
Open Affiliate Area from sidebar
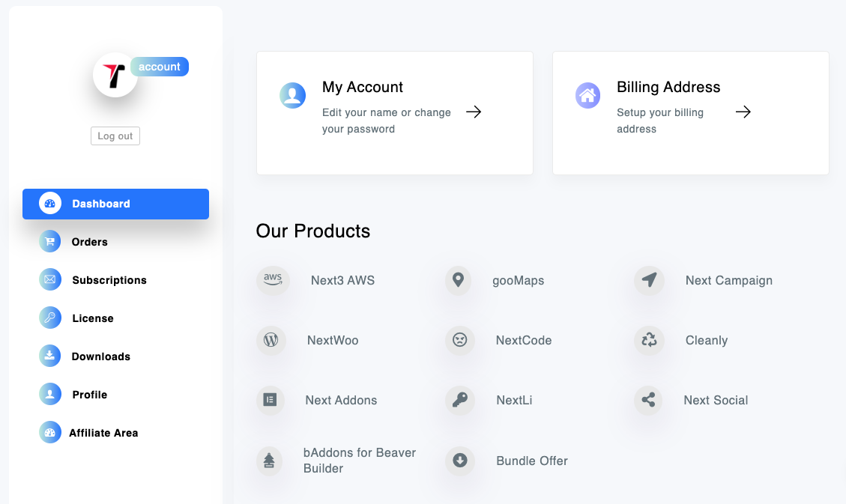(x=103, y=433)
